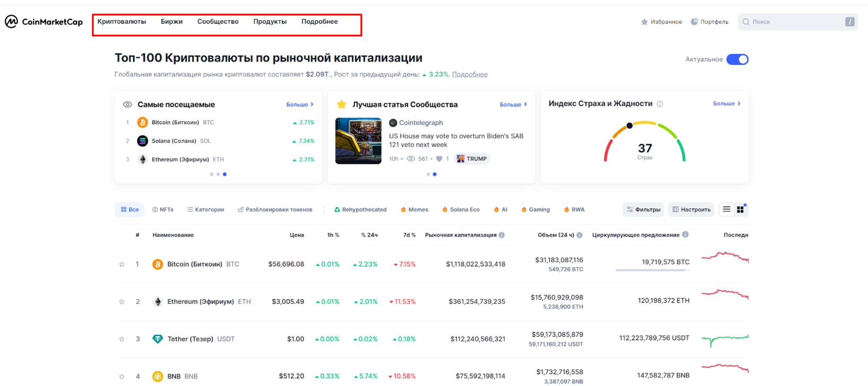
Task: Select the NFTs tab
Action: tap(163, 210)
